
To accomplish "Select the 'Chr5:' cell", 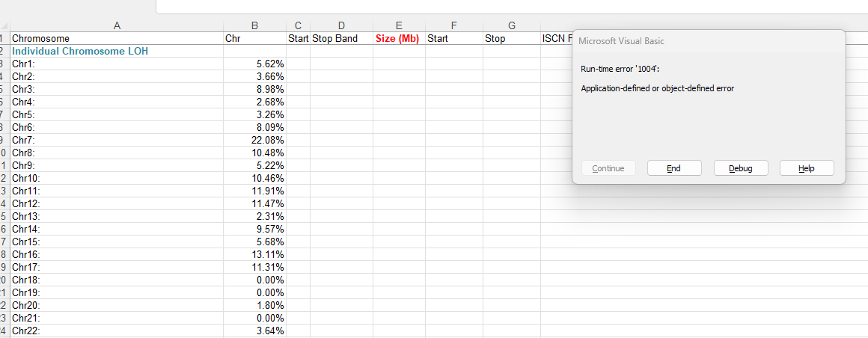I will [x=117, y=114].
